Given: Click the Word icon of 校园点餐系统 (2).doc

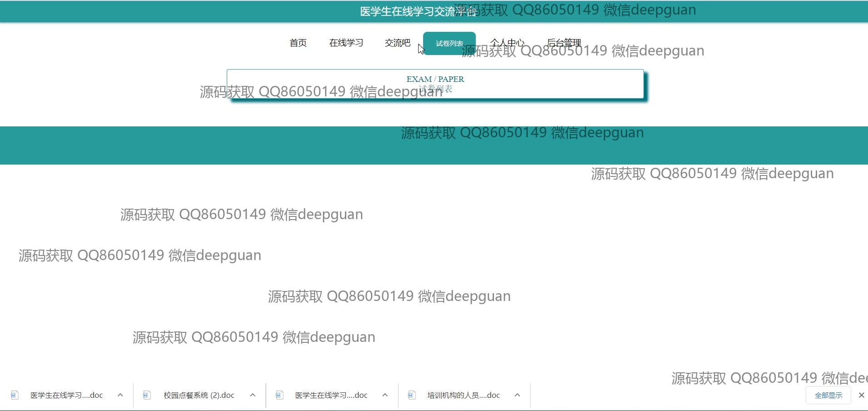Looking at the screenshot, I should pyautogui.click(x=146, y=395).
